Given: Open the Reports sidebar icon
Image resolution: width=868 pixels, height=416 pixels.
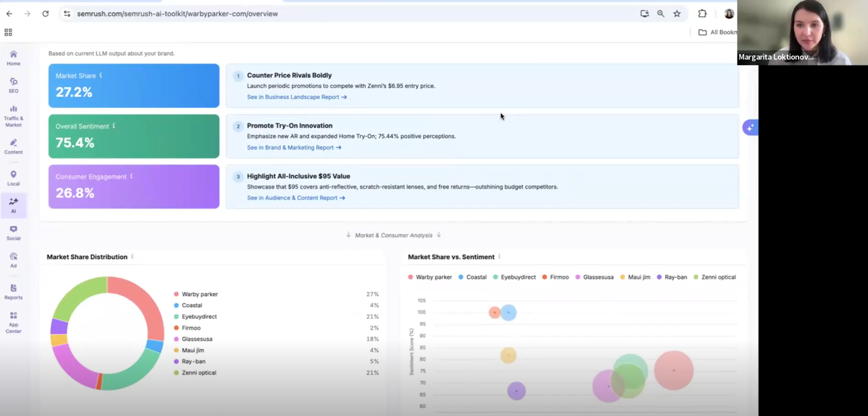Looking at the screenshot, I should coord(14,291).
